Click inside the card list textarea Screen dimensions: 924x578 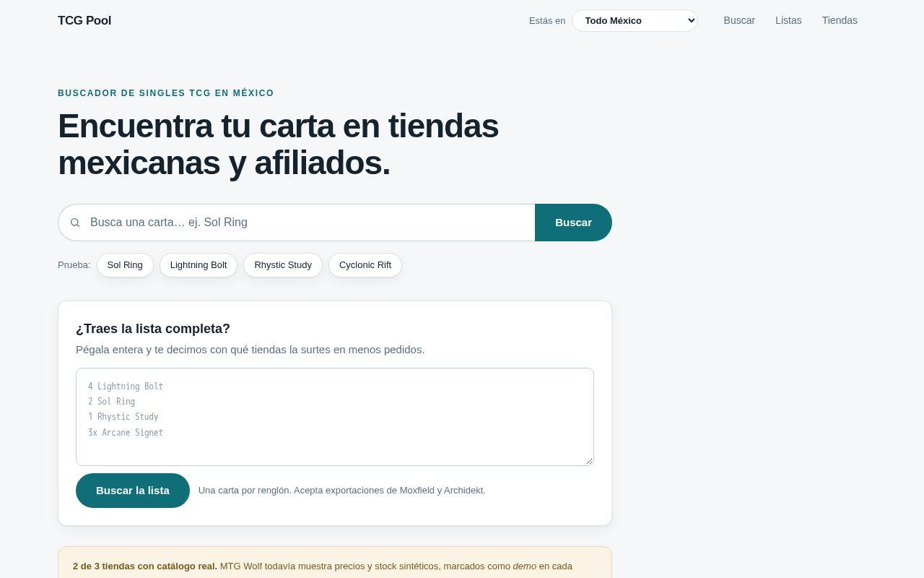point(335,417)
